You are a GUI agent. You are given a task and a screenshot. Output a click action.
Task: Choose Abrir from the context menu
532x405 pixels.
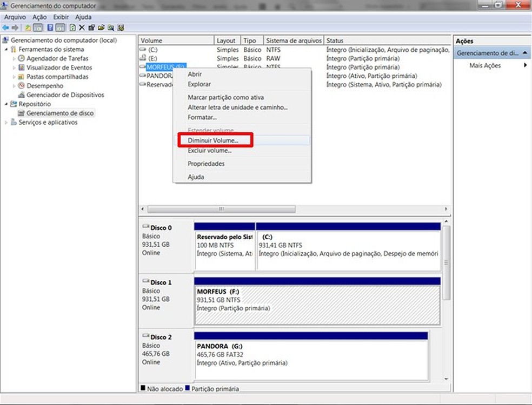tap(242, 74)
